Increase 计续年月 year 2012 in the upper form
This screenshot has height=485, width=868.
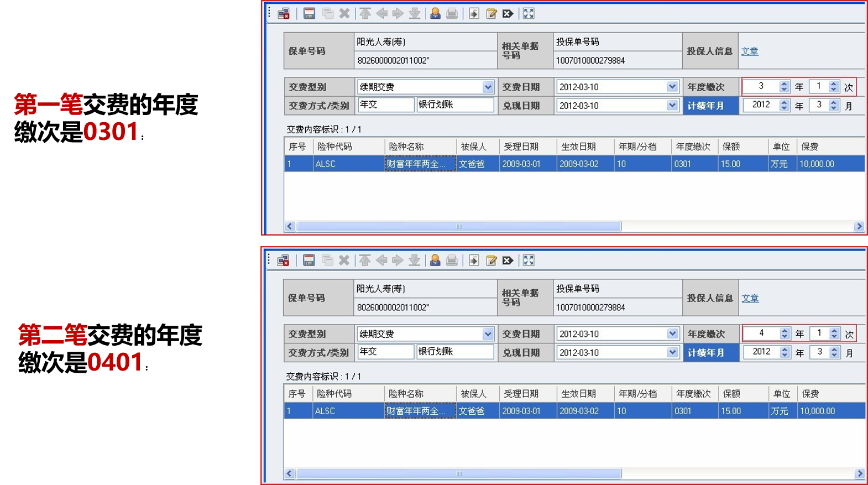[x=784, y=102]
